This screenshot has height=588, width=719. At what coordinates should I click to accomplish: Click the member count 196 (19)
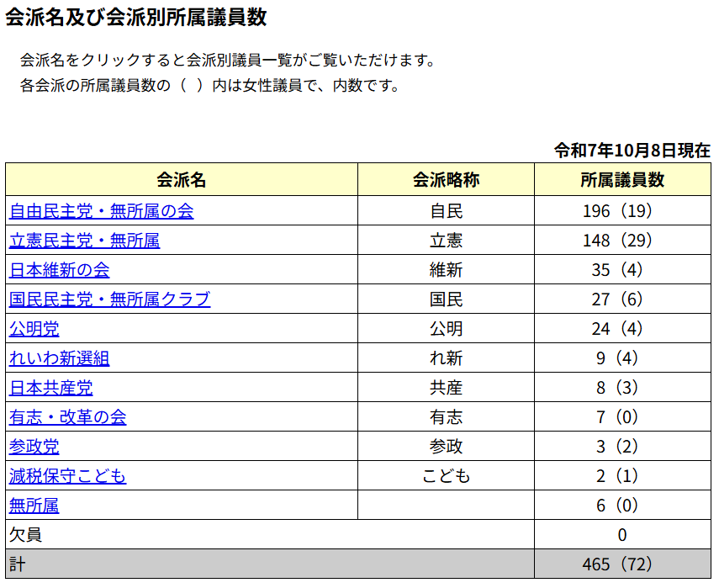(617, 211)
